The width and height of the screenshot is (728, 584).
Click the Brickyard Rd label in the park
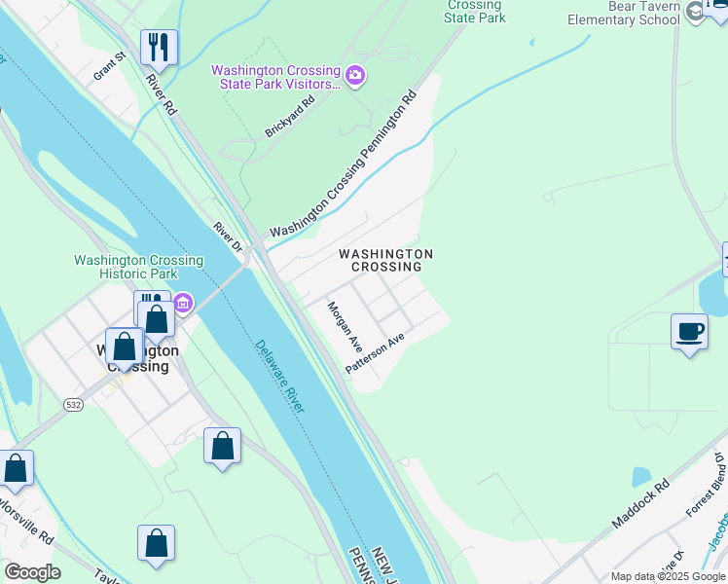[x=290, y=116]
